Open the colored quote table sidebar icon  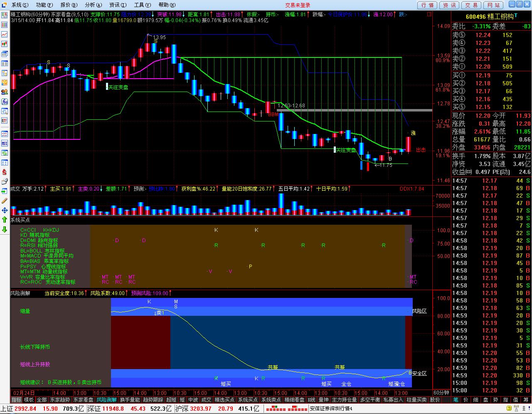tap(5, 25)
